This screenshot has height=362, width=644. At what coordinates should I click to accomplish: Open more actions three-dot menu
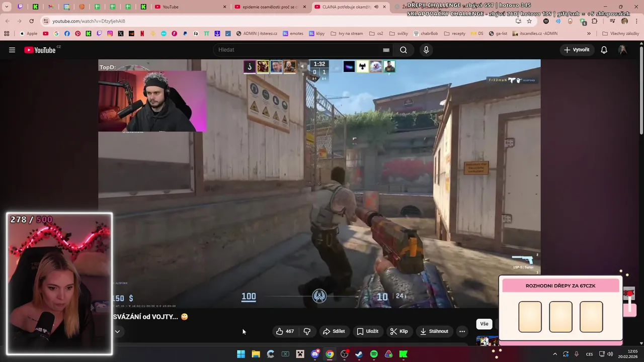(x=462, y=331)
